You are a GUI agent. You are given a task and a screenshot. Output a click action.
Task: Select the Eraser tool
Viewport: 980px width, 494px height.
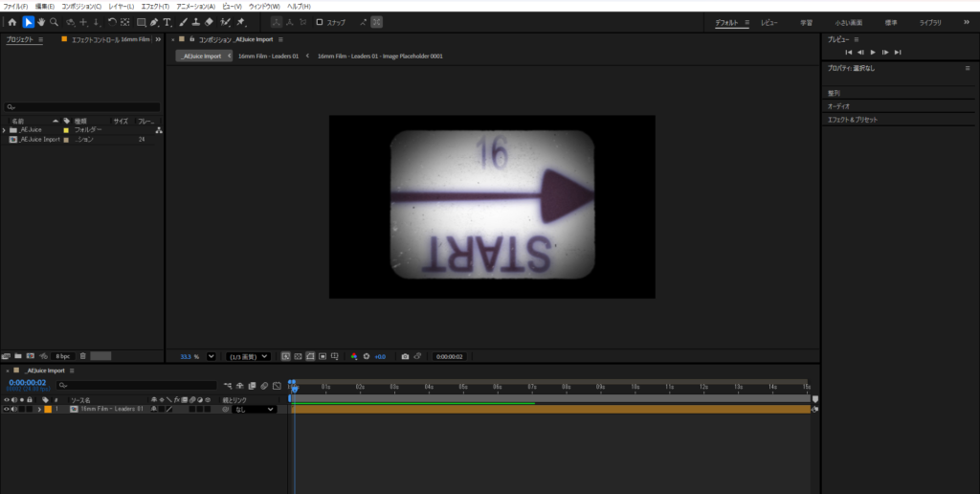209,22
